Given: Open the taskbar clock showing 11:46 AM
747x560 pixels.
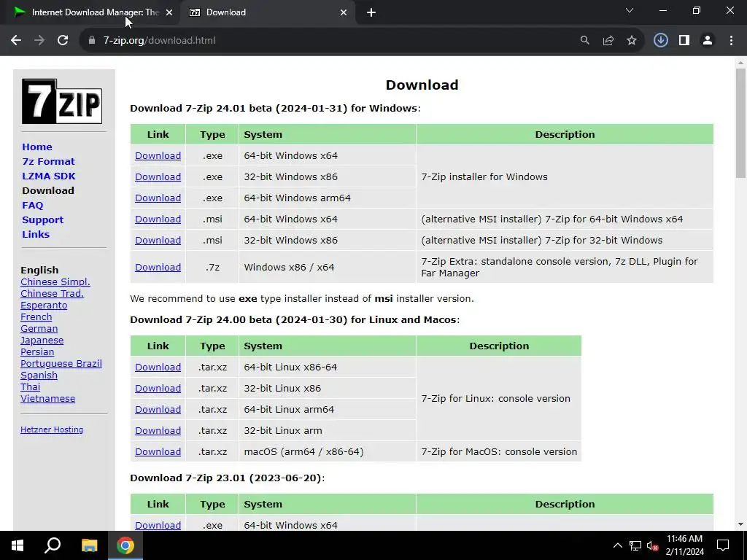Looking at the screenshot, I should point(684,545).
